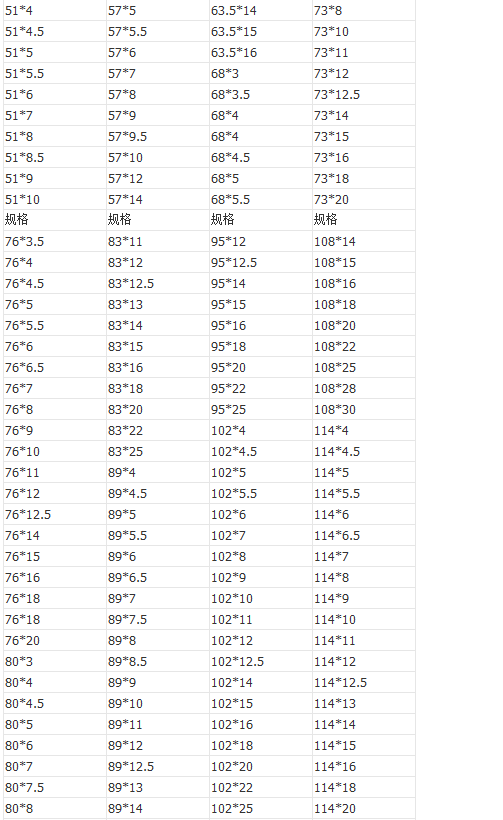This screenshot has width=503, height=820.
Task: Click the 57*5.5 table cell
Action: click(x=158, y=31)
